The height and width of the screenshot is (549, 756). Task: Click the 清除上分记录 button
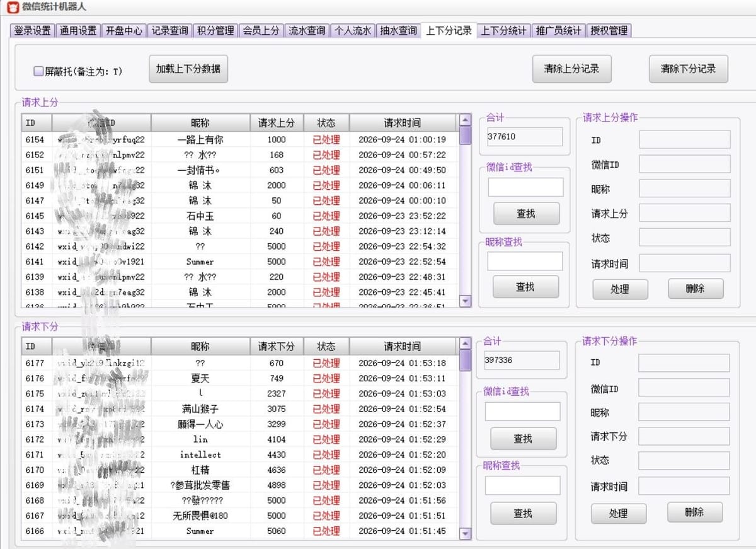point(571,69)
